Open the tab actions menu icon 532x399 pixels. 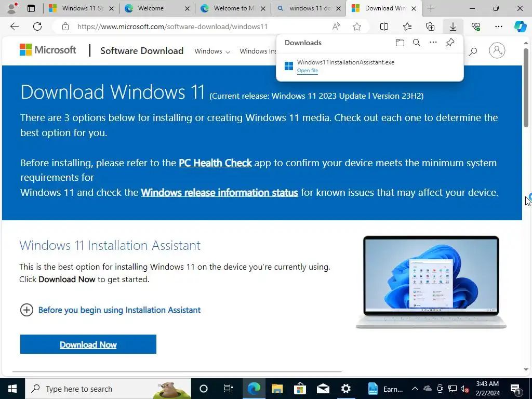tap(31, 8)
